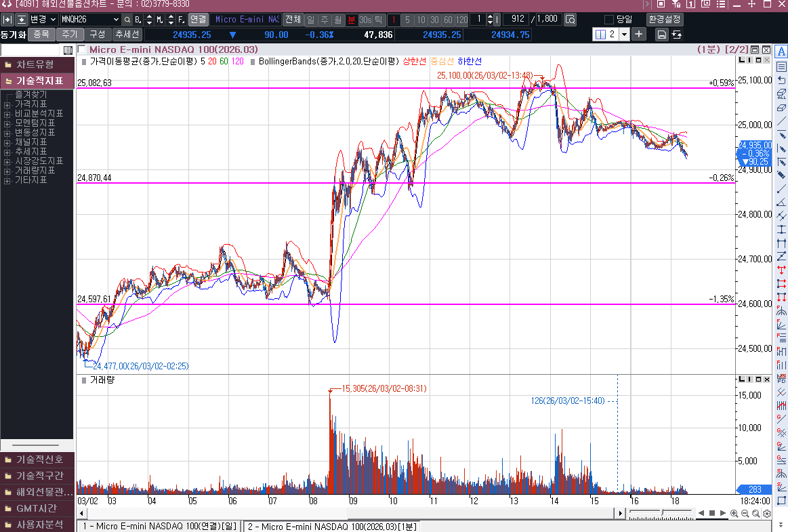Click the zoom-in magnifier below the chart
Screen dimensions: 788x532
[734, 513]
